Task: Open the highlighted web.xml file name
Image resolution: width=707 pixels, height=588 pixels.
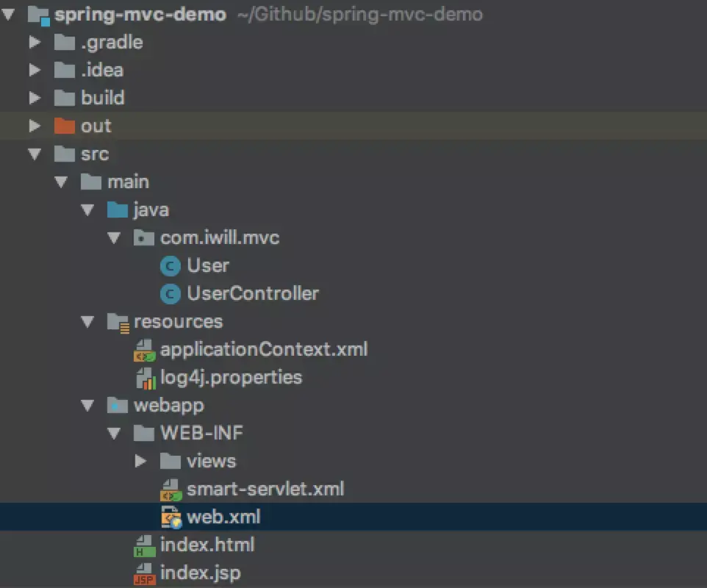Action: click(223, 517)
